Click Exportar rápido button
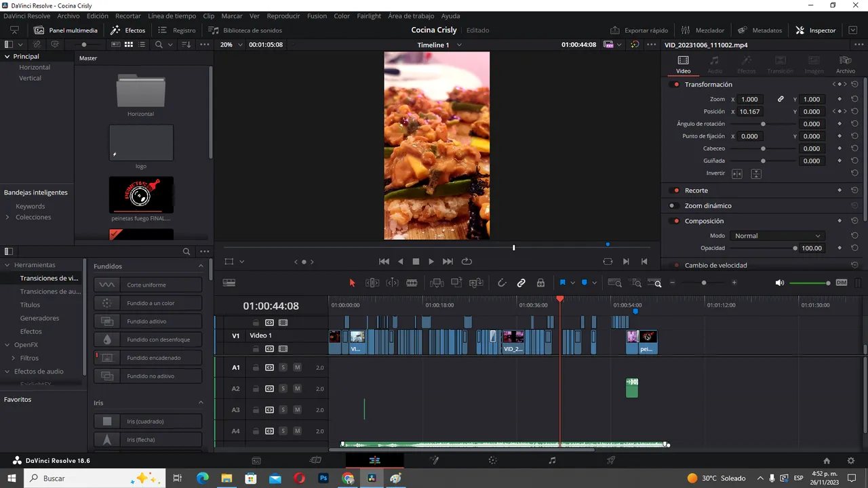Screen dimensions: 868x488 pyautogui.click(x=639, y=30)
